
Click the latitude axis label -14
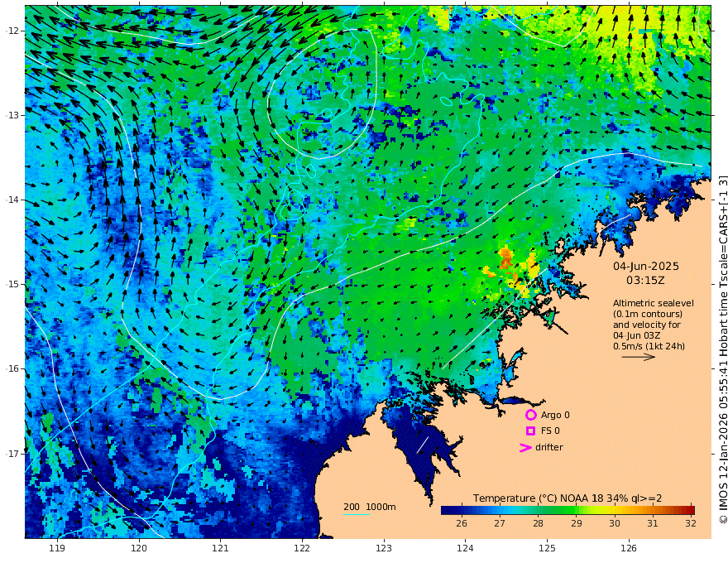11,200
